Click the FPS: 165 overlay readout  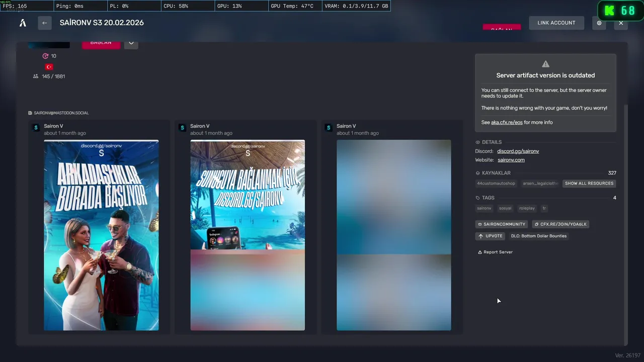(27, 6)
